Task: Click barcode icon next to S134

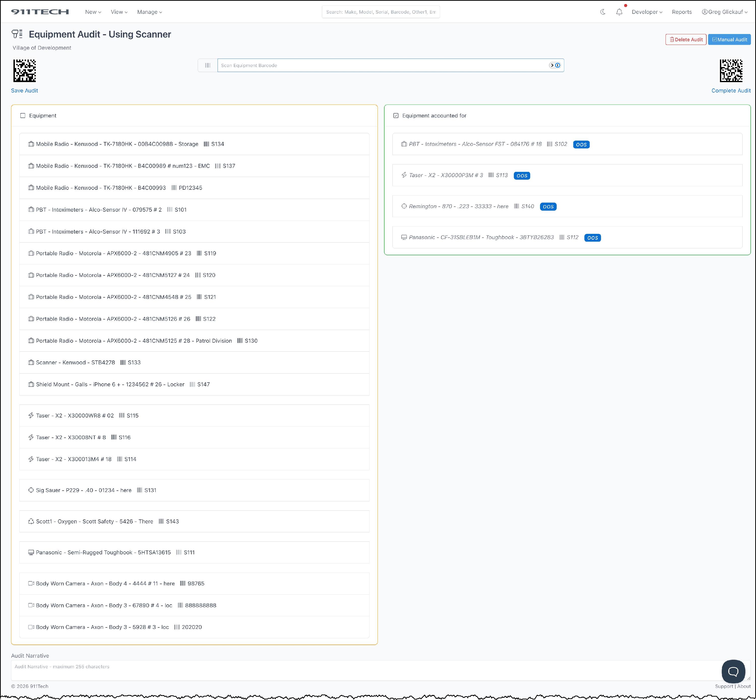Action: pos(206,144)
